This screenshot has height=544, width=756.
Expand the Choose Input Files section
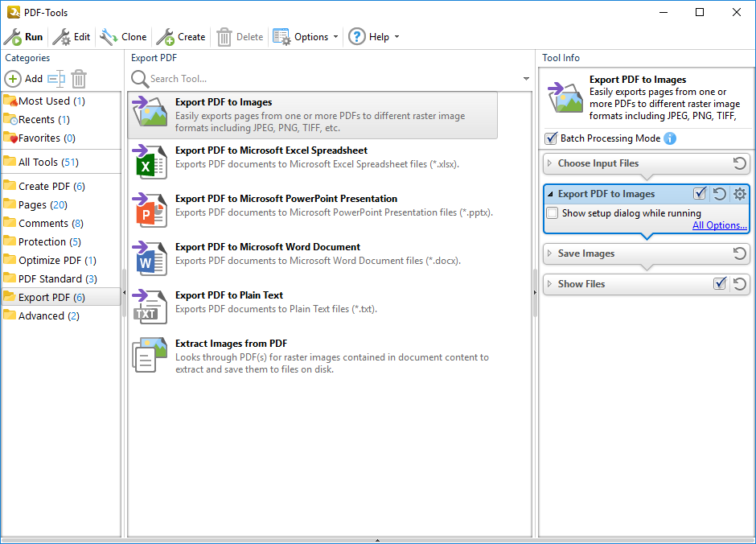tap(550, 163)
